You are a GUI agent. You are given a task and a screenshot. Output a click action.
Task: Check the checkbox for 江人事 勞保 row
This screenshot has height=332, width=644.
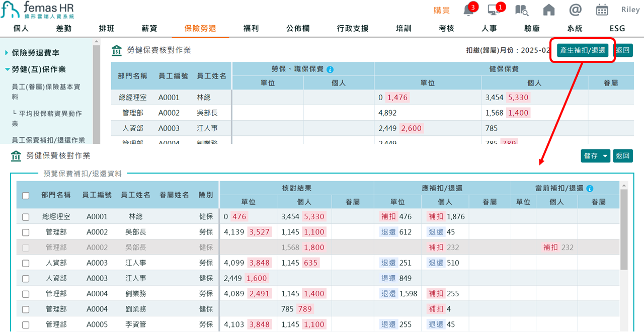(26, 263)
